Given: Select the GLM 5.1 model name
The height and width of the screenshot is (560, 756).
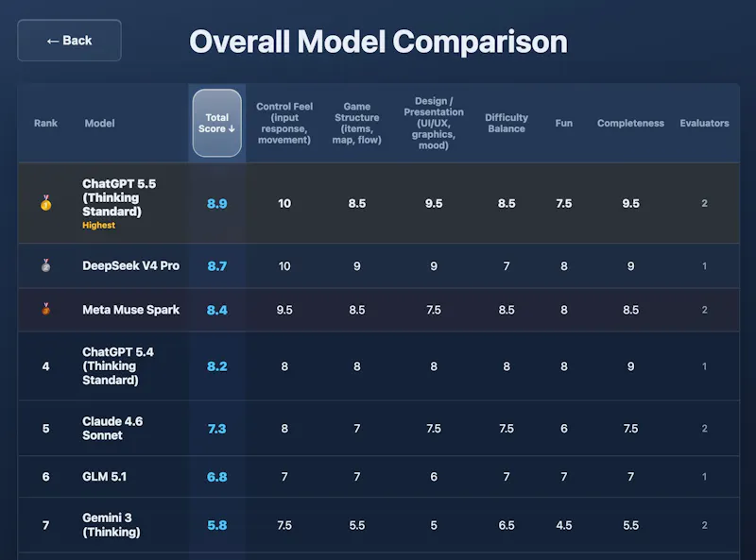Looking at the screenshot, I should [104, 477].
